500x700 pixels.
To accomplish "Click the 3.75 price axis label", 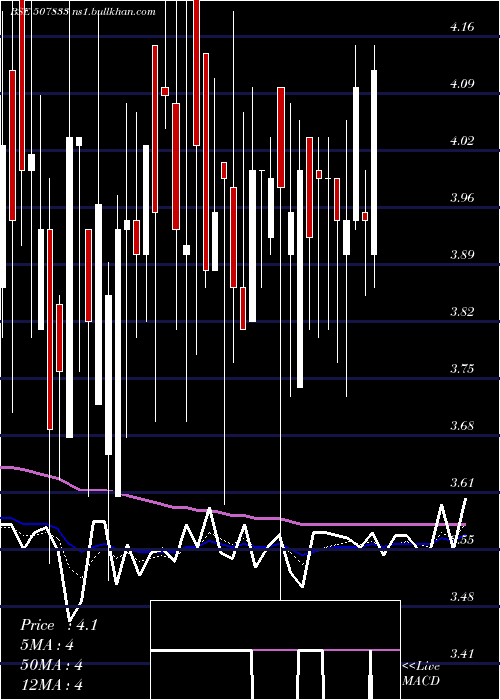I will pos(462,369).
